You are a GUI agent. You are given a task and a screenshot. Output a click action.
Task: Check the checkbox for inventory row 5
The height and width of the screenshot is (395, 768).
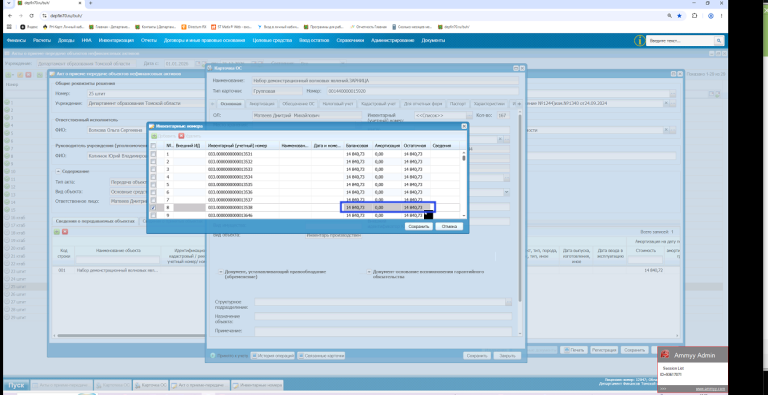point(153,185)
